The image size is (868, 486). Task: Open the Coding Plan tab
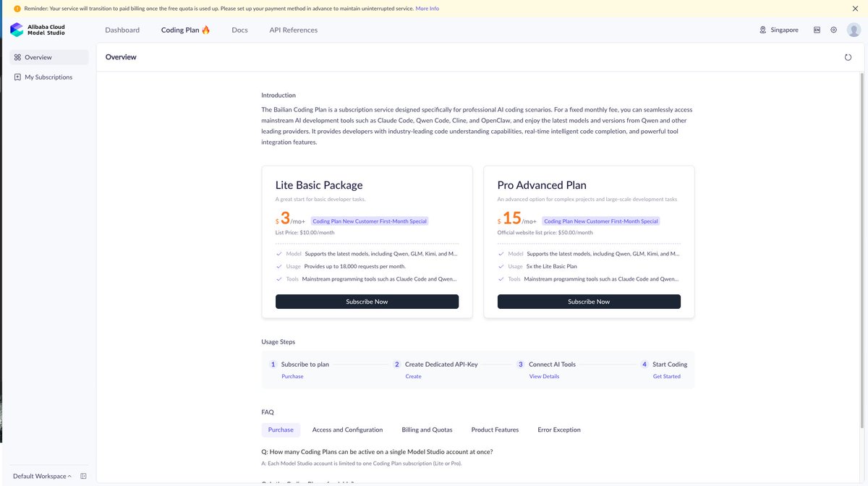point(186,30)
